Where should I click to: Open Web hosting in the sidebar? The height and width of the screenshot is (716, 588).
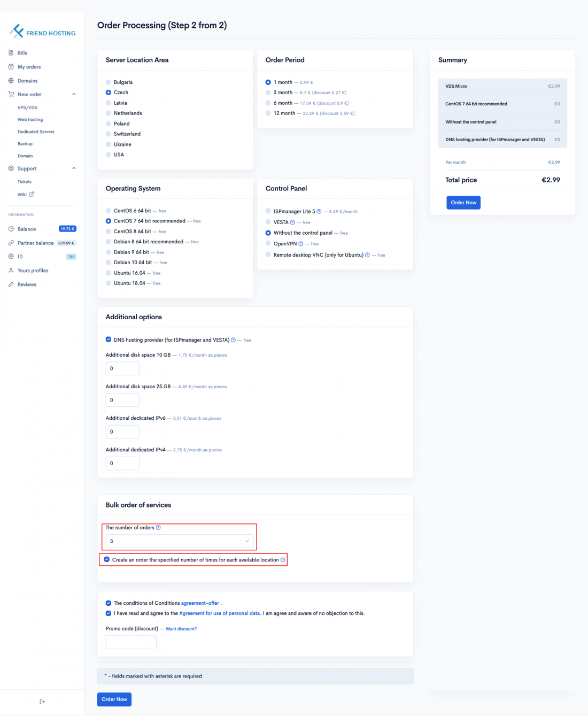(x=30, y=120)
